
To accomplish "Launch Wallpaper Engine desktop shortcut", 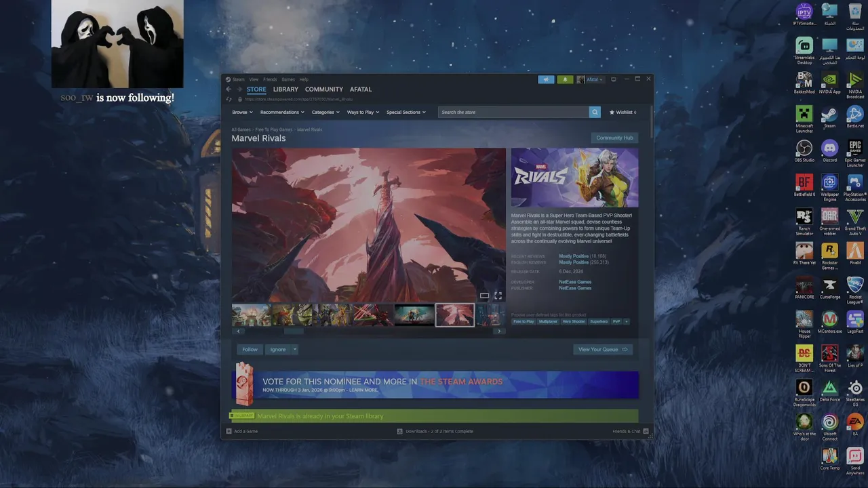I will 829,188.
